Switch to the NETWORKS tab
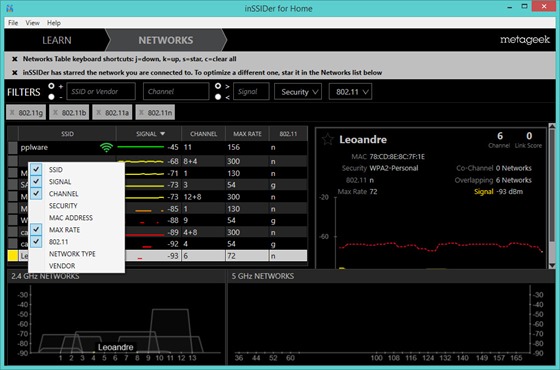Image resolution: width=560 pixels, height=370 pixels. coord(166,40)
